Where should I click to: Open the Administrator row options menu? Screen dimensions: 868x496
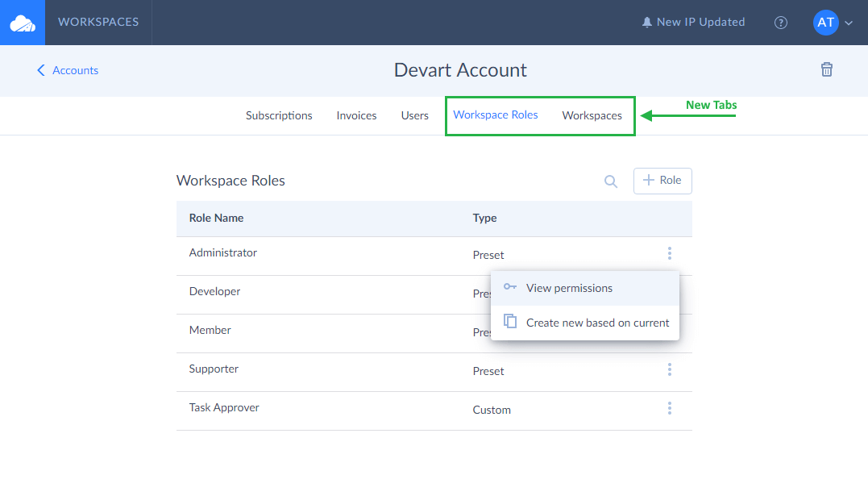point(669,254)
